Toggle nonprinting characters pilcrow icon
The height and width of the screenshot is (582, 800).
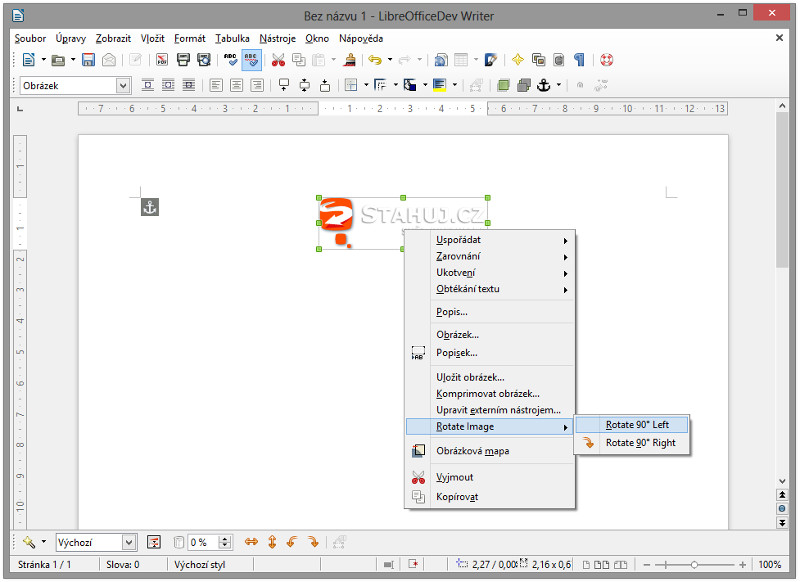(579, 60)
